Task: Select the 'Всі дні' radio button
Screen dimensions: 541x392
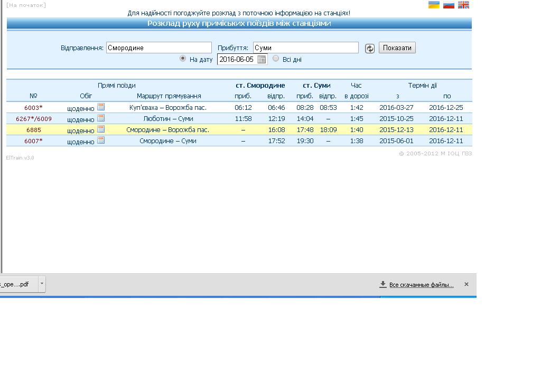Action: 276,59
